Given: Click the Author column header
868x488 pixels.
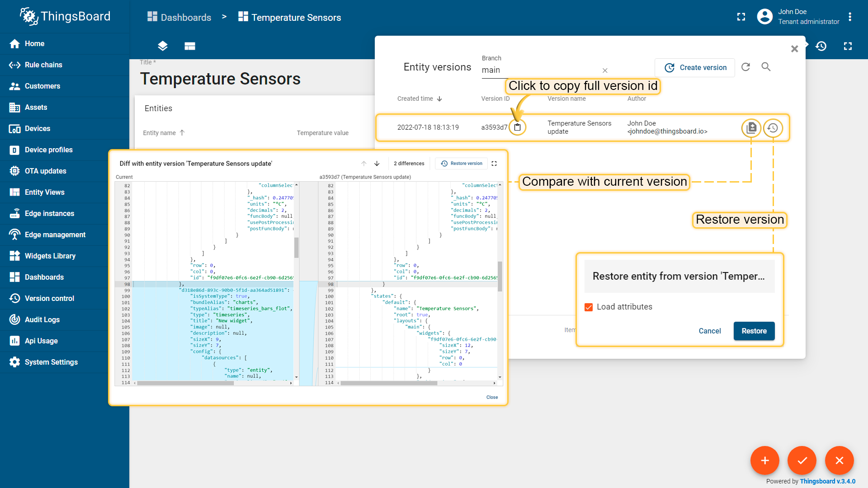Looking at the screenshot, I should click(637, 99).
